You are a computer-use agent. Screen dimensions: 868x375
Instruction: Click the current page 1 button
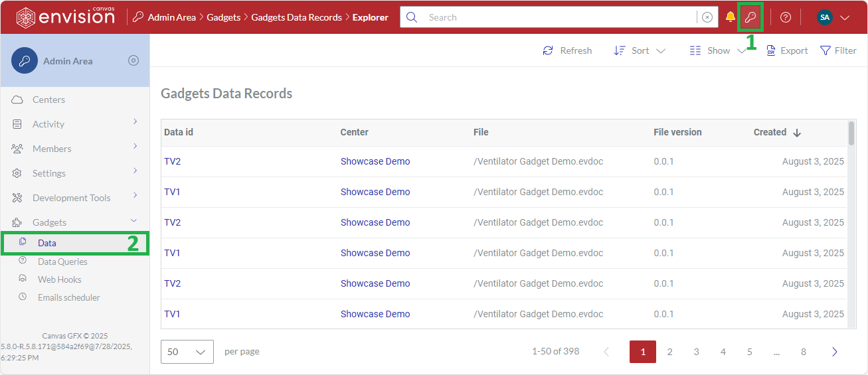coord(643,352)
